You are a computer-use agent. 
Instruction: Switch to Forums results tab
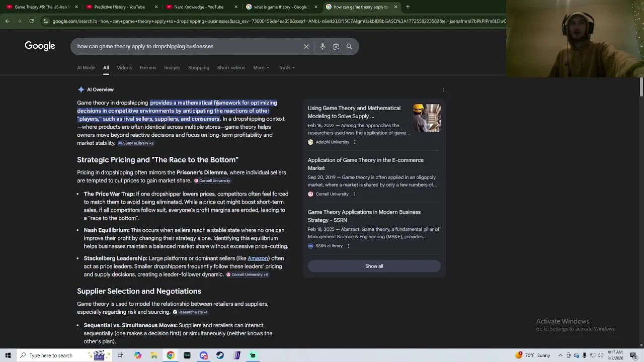coord(148,68)
